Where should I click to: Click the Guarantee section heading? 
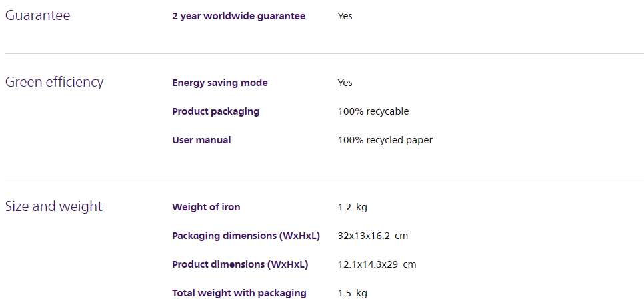37,15
